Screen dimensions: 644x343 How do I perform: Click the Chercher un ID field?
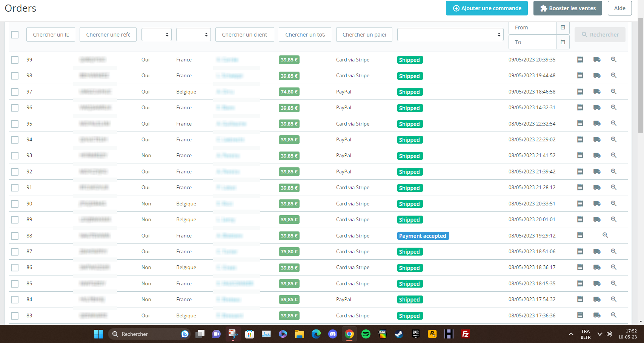[x=51, y=35]
